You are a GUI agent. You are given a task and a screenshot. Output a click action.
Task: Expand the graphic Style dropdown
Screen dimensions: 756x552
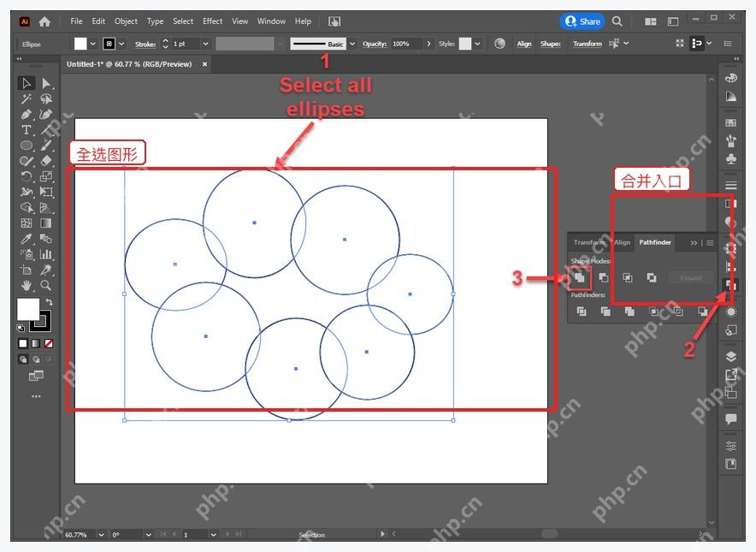tap(477, 44)
